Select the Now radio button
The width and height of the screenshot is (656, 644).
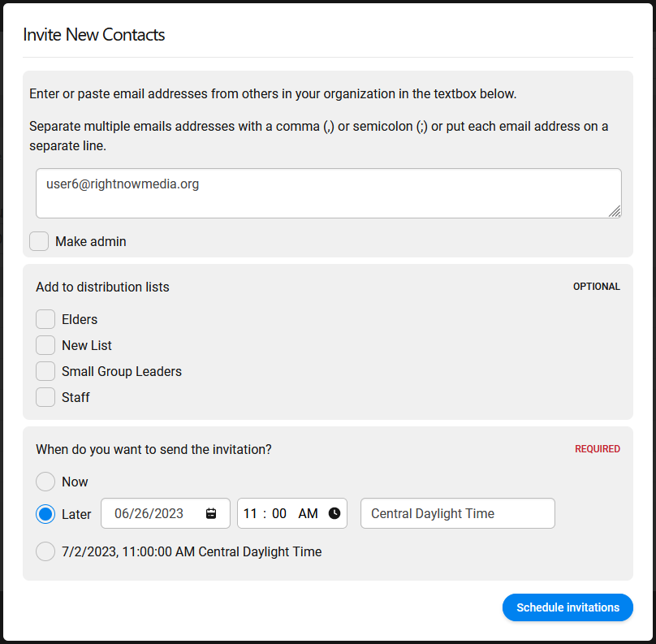pos(45,482)
